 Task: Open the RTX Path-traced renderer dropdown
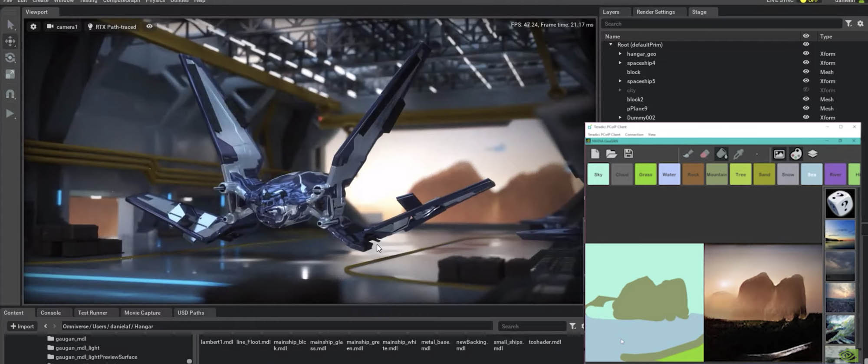[112, 26]
